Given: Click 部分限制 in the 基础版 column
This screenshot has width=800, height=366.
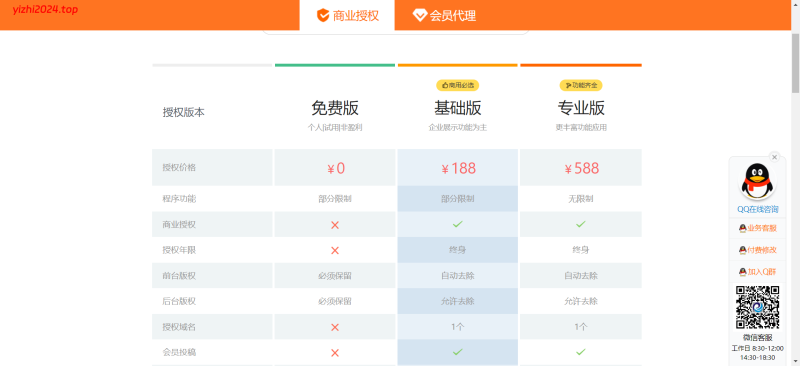Looking at the screenshot, I should click(458, 199).
